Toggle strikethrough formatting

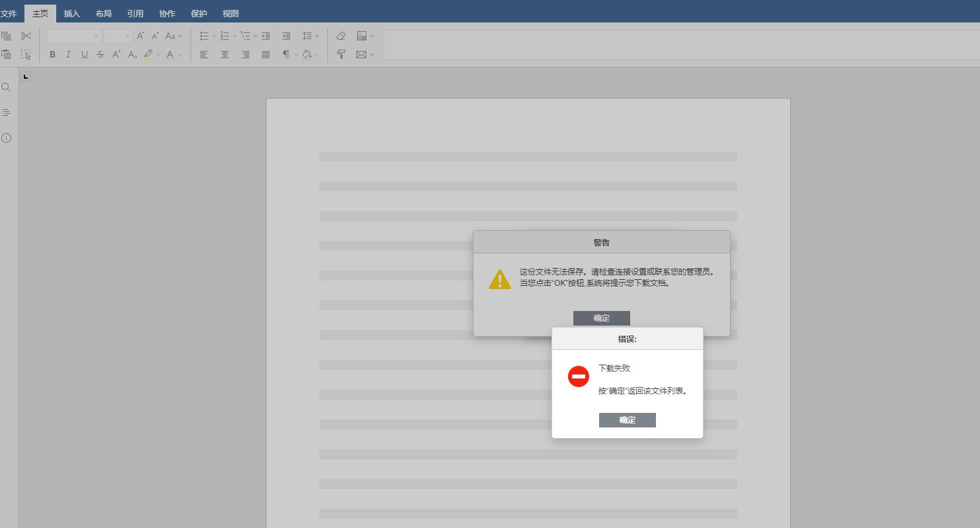coord(101,54)
